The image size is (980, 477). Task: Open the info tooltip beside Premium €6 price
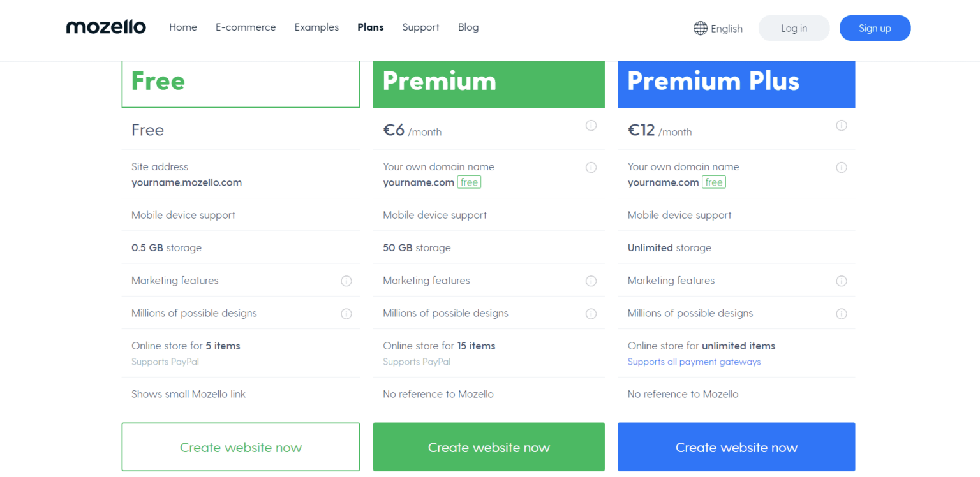(591, 126)
